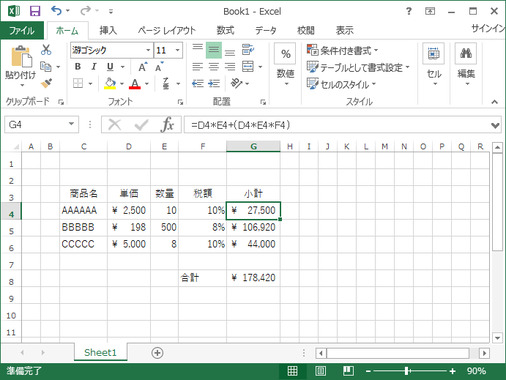Toggle middle vertical alignment
The width and height of the screenshot is (506, 380).
point(214,50)
